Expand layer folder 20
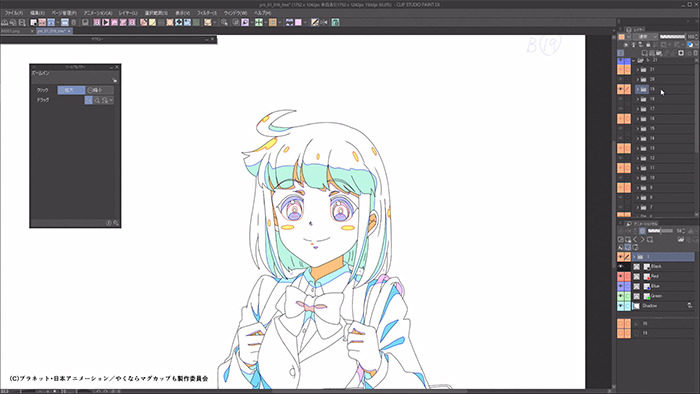Image resolution: width=700 pixels, height=394 pixels. (x=638, y=79)
